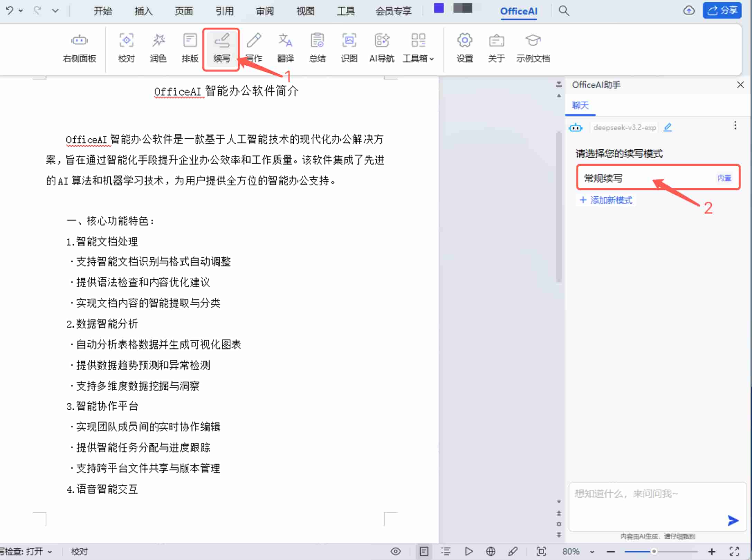Switch to the 插入 insert tab
The height and width of the screenshot is (560, 752).
[143, 11]
